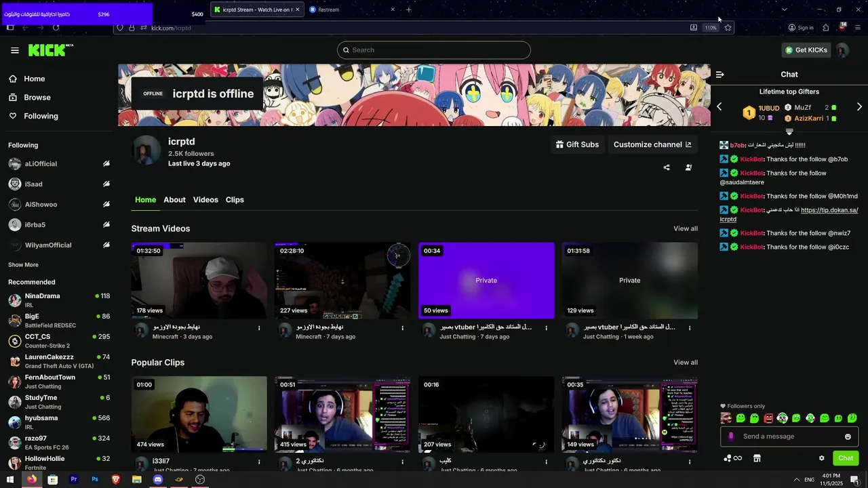Switch to the Videos tab
Image resolution: width=868 pixels, height=488 pixels.
[205, 200]
